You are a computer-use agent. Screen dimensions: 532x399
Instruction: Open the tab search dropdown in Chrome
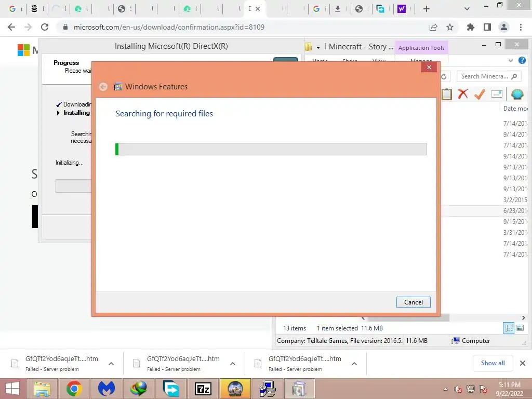(467, 9)
